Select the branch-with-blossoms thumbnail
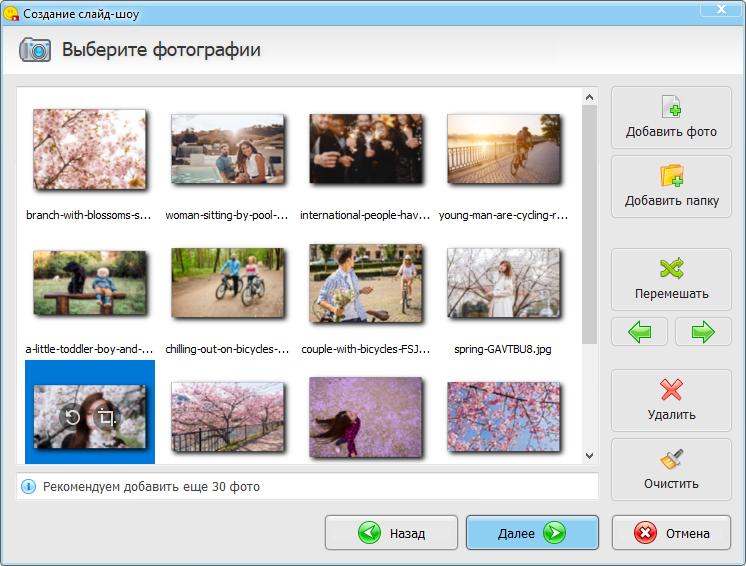This screenshot has width=746, height=566. [x=89, y=149]
